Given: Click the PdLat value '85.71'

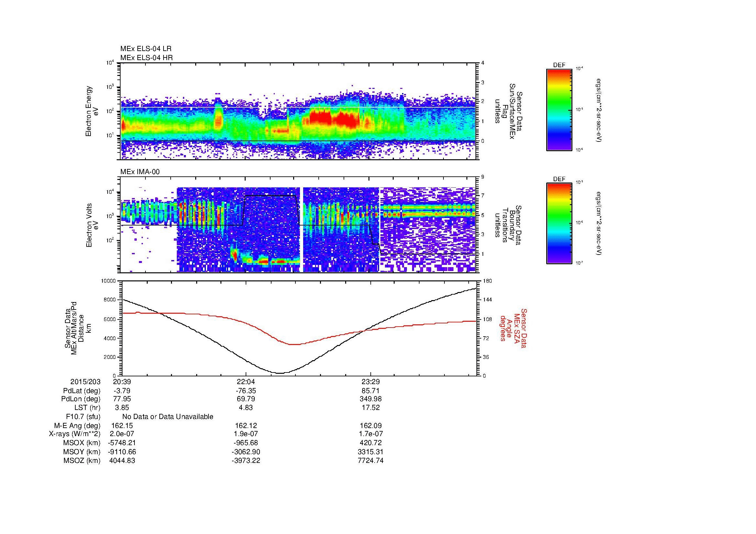Looking at the screenshot, I should tap(371, 391).
